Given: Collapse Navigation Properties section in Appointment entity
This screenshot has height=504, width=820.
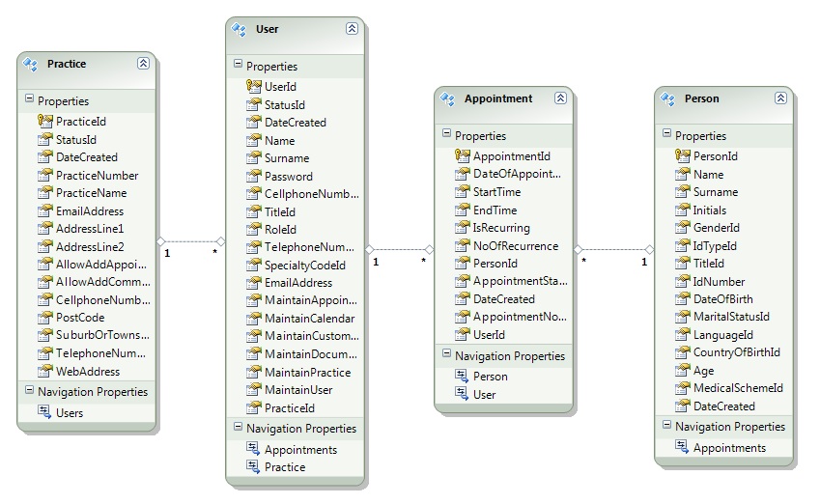Looking at the screenshot, I should [446, 353].
